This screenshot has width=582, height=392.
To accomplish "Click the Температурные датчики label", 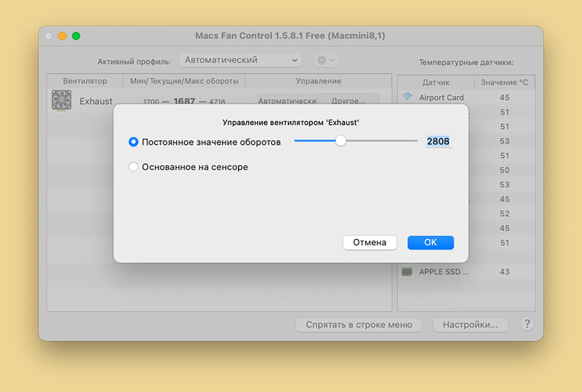I will tap(466, 62).
